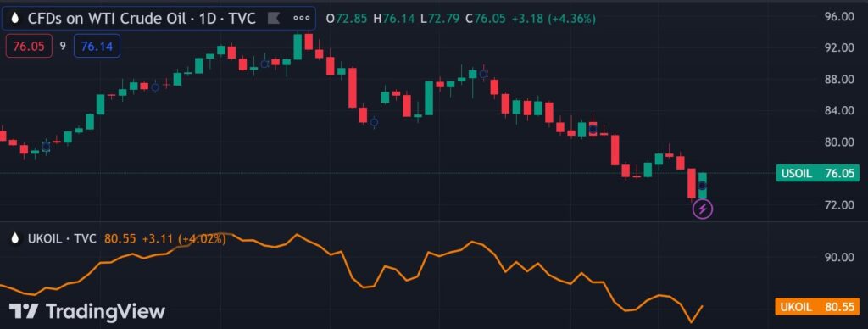Click the blue 76.14 buy price button
This screenshot has height=329, width=868.
point(97,46)
